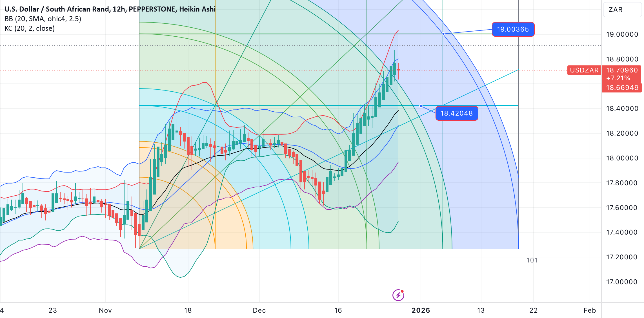
Task: Click the 17.00000 price axis label
Action: click(x=622, y=282)
